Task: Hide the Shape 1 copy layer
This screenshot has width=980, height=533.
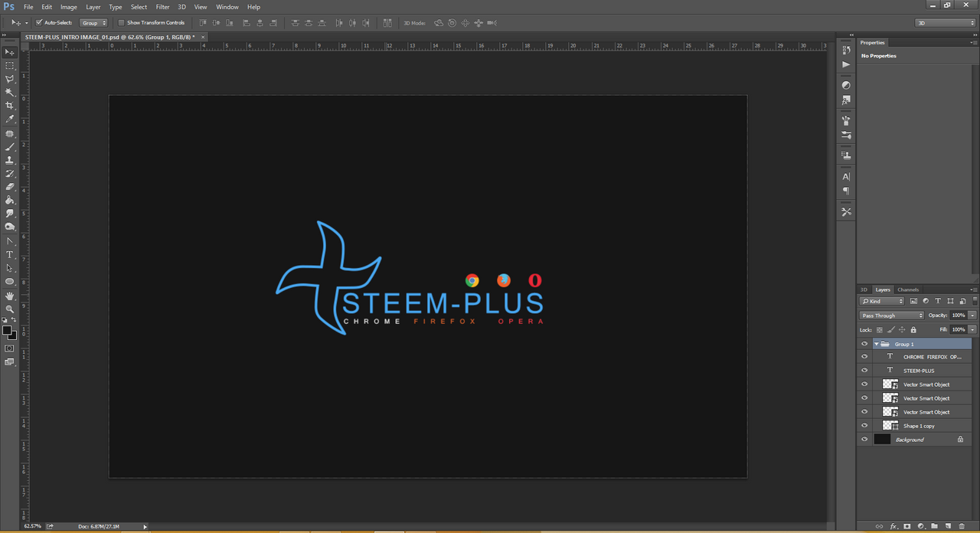Action: click(x=864, y=426)
